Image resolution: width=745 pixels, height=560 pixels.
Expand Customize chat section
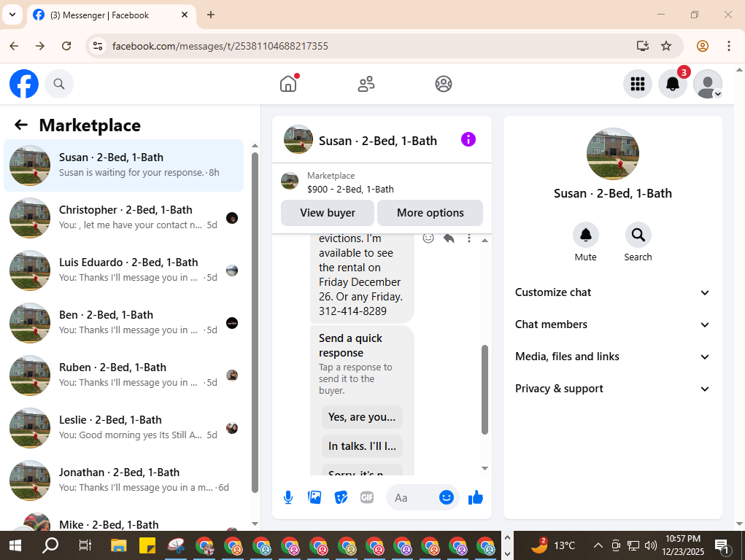[x=612, y=292]
